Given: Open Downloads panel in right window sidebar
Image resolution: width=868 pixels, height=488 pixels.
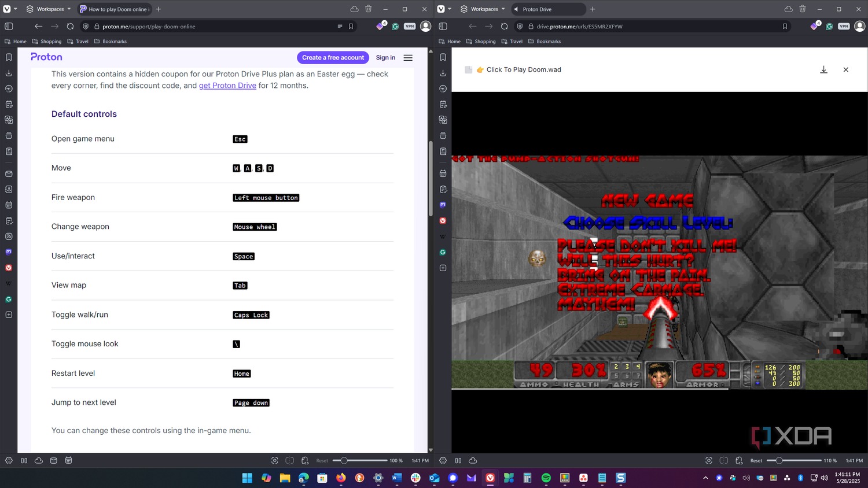Looking at the screenshot, I should click(x=443, y=73).
